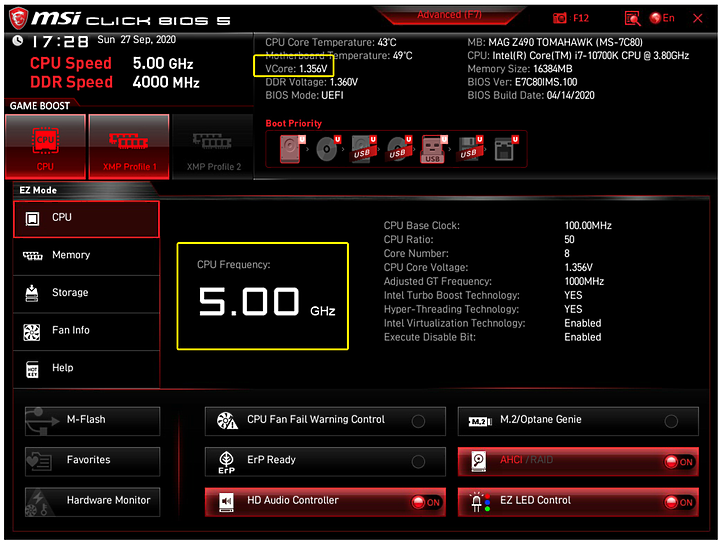
Task: Click the USB key boot device icon
Action: click(433, 149)
